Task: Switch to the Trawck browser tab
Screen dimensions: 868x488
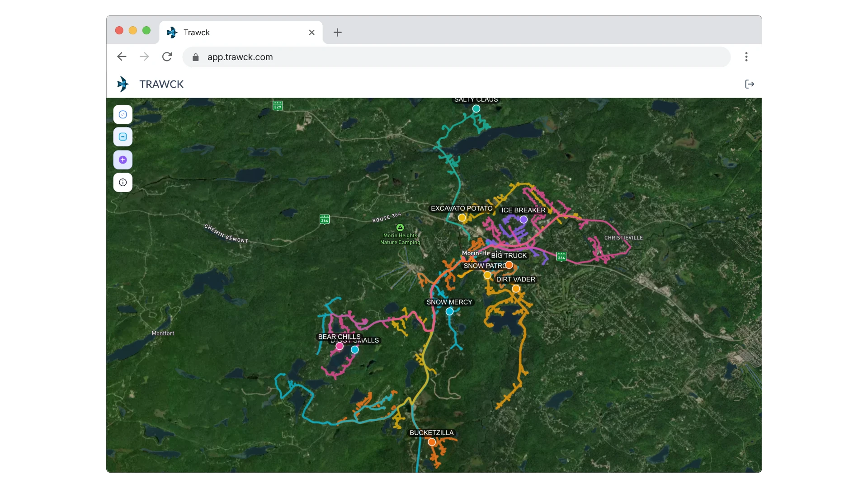Action: pyautogui.click(x=226, y=32)
